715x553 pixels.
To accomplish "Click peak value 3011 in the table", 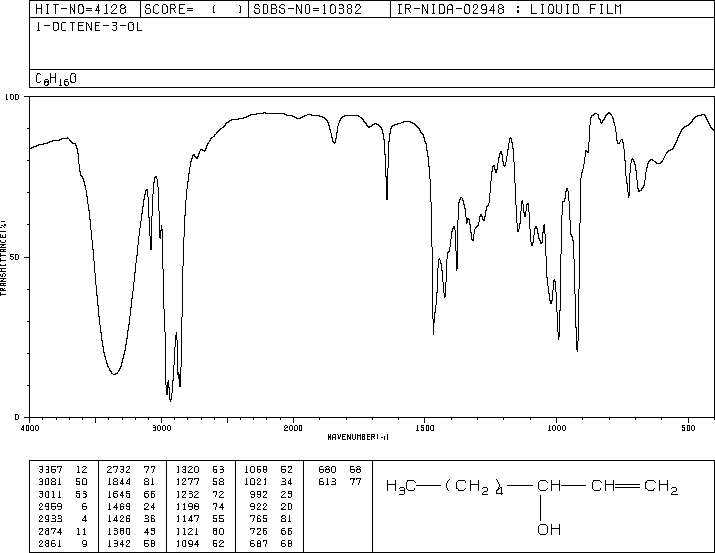I will coord(50,494).
